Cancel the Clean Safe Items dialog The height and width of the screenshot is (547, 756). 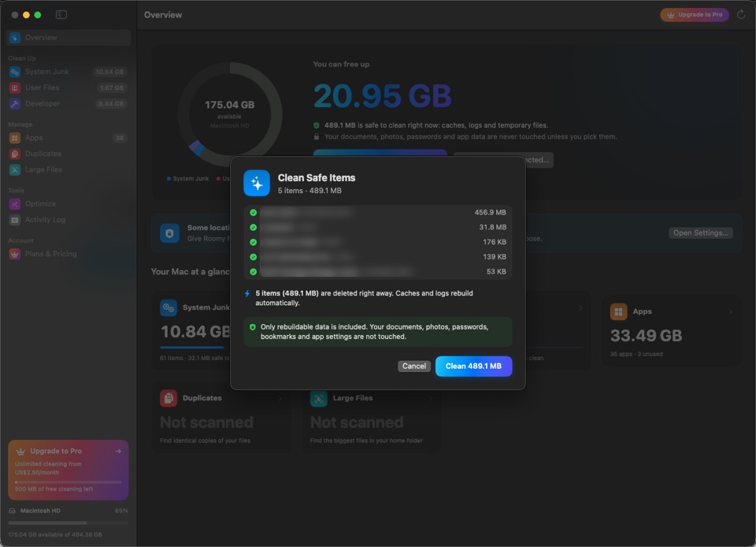(x=414, y=367)
